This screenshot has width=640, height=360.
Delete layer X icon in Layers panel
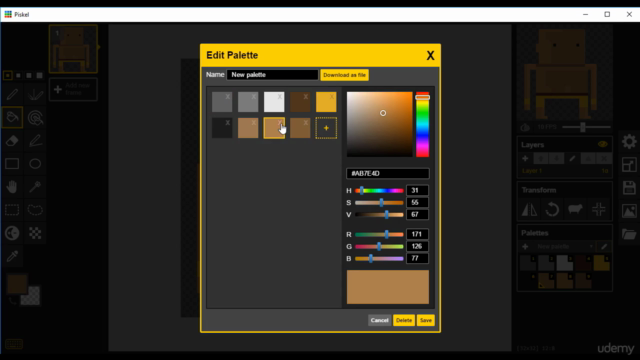coord(604,158)
